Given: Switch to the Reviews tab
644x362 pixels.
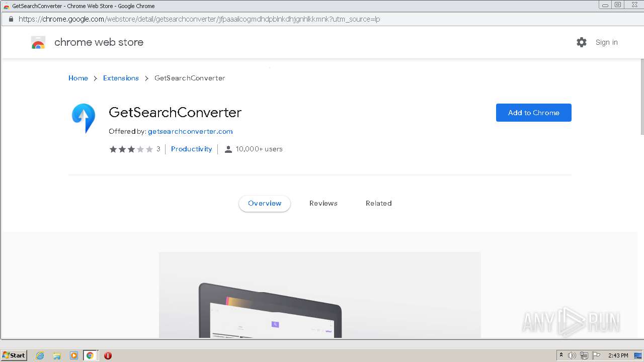Looking at the screenshot, I should coord(324,203).
